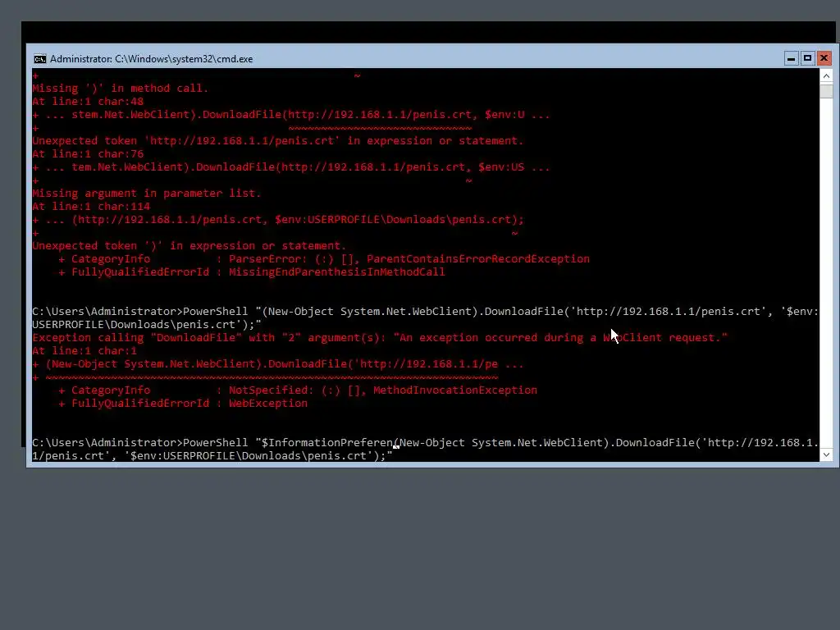Click 'At line:1 char:76' text
Screen dimensions: 840x630
(x=88, y=153)
